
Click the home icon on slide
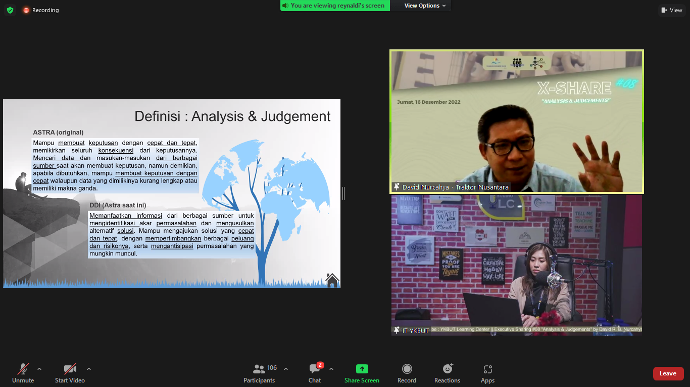coord(332,280)
